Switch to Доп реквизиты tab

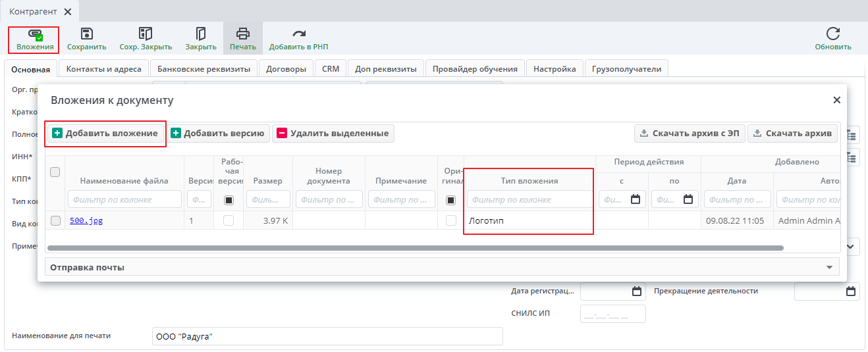[386, 68]
